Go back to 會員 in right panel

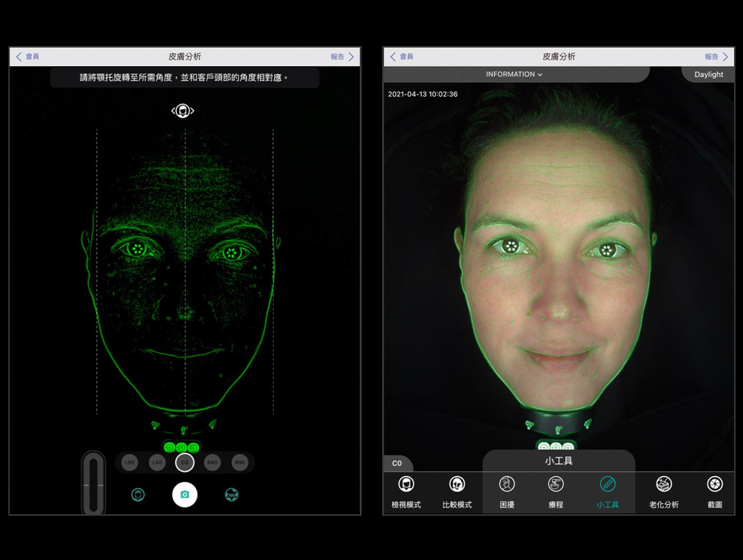pos(402,56)
